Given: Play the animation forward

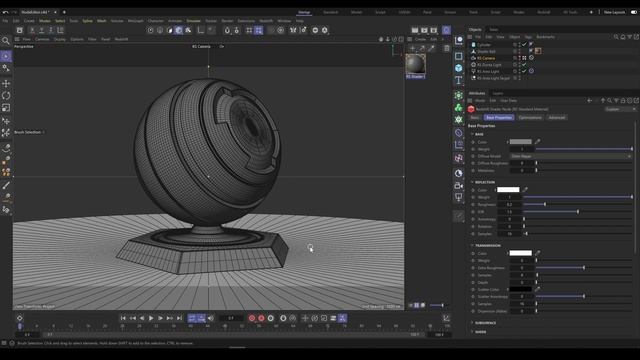Looking at the screenshot, I should click(151, 318).
